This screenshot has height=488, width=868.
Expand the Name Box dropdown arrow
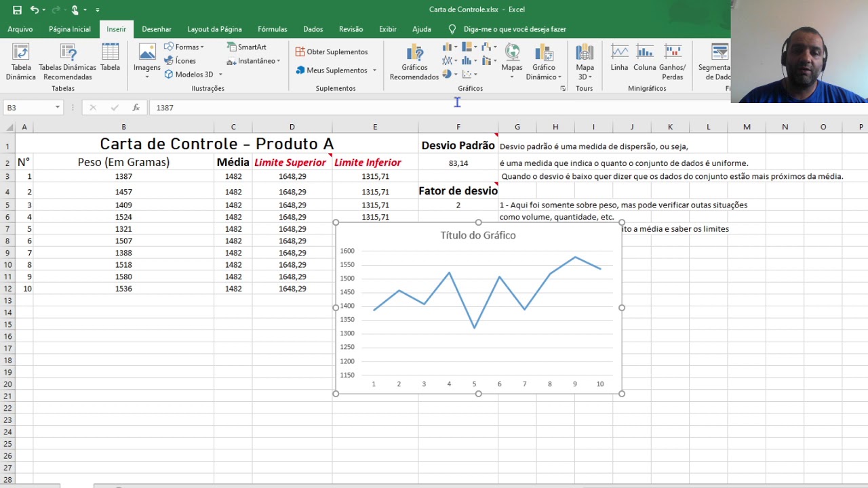(x=58, y=108)
